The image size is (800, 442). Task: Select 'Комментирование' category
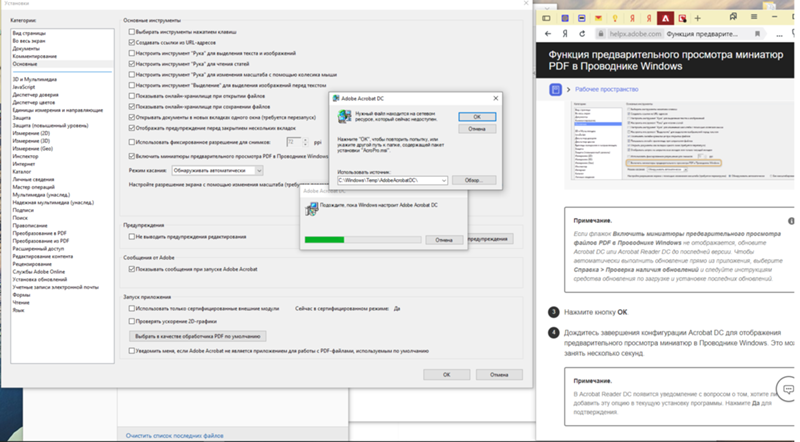[35, 56]
